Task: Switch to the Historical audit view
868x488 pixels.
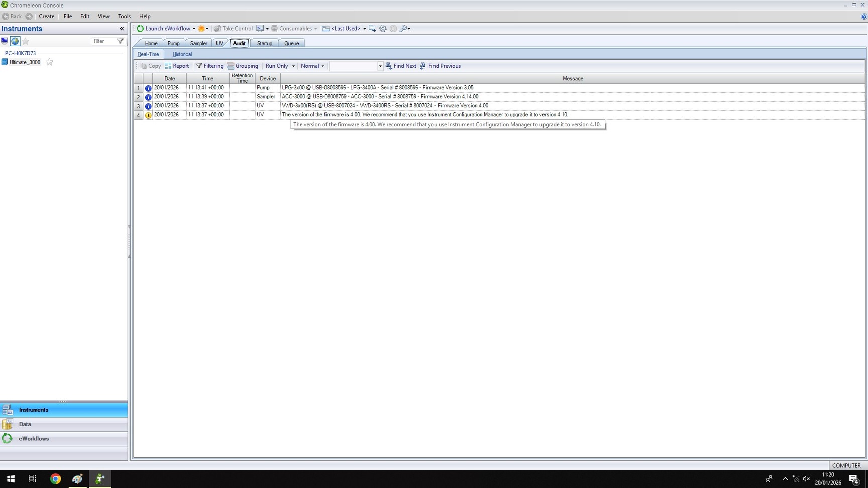Action: point(182,54)
